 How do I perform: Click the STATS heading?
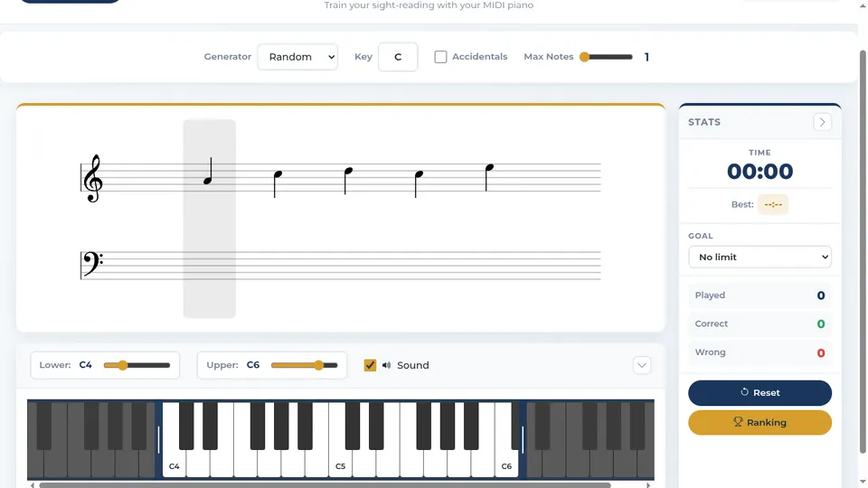click(704, 122)
